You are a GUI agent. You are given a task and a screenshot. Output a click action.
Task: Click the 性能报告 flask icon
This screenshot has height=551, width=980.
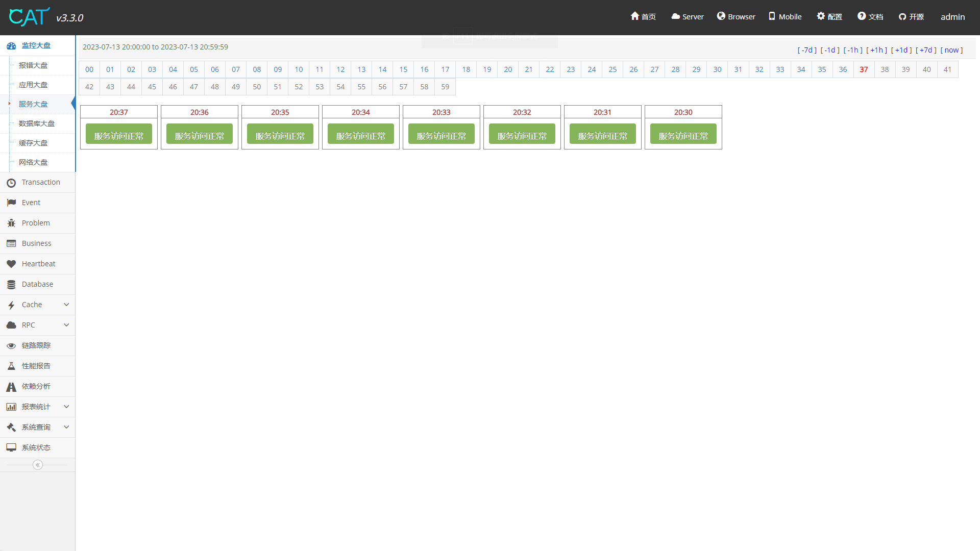click(x=11, y=366)
